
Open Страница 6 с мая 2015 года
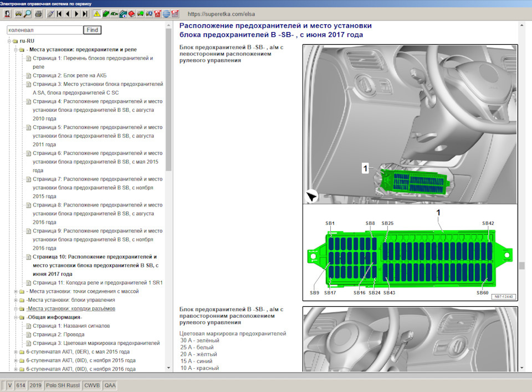point(98,162)
